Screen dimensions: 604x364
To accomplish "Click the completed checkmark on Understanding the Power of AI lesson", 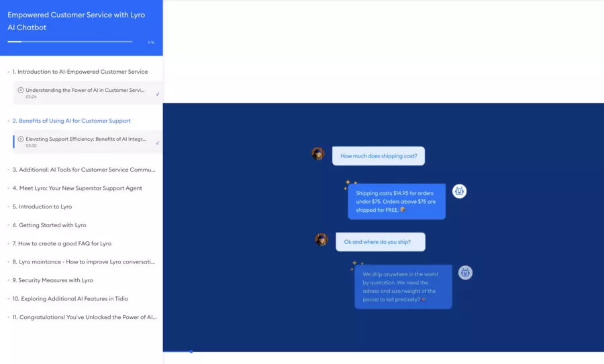I will [158, 94].
